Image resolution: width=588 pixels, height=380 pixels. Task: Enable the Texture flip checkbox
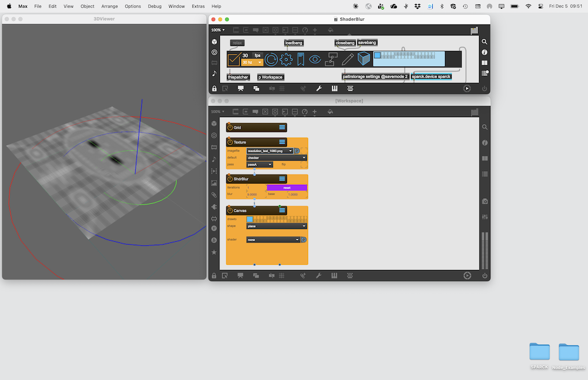[304, 164]
